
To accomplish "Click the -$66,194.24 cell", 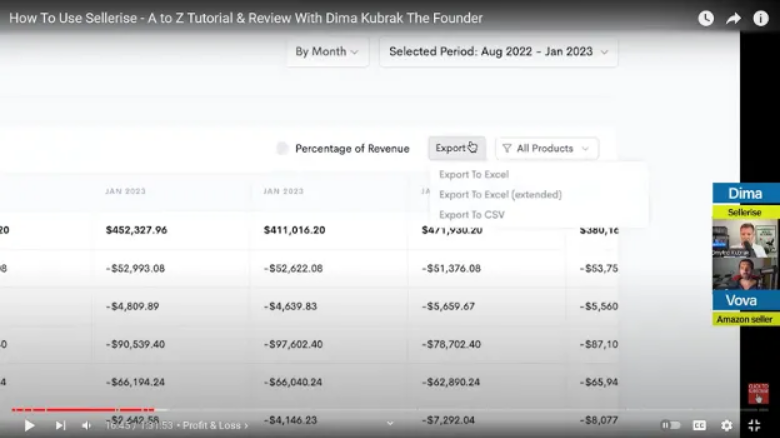I will (135, 382).
